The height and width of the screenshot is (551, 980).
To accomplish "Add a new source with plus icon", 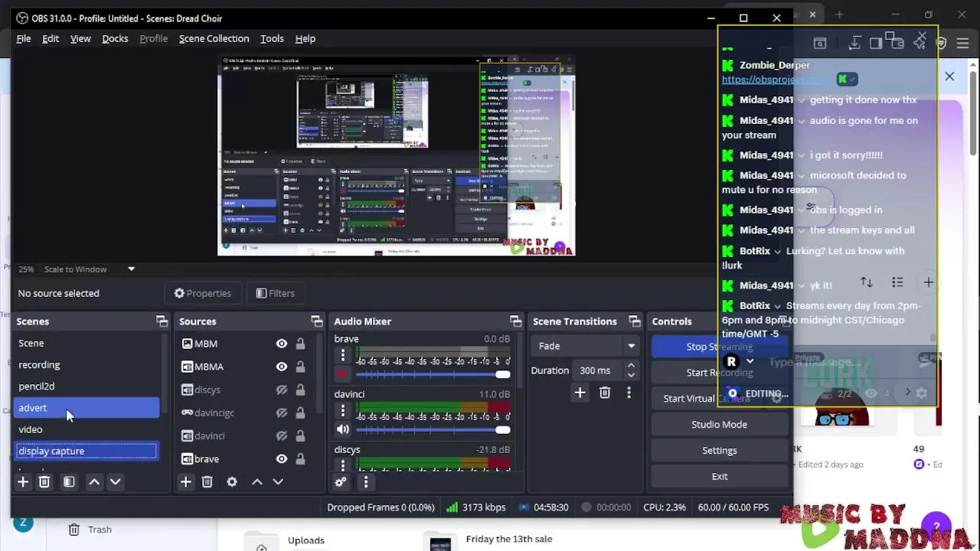I will point(185,481).
